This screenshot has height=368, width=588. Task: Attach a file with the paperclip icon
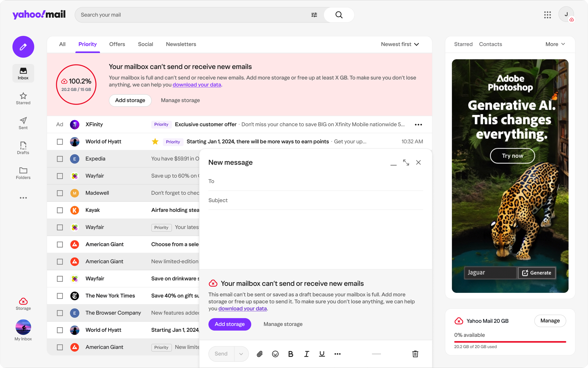tap(260, 354)
